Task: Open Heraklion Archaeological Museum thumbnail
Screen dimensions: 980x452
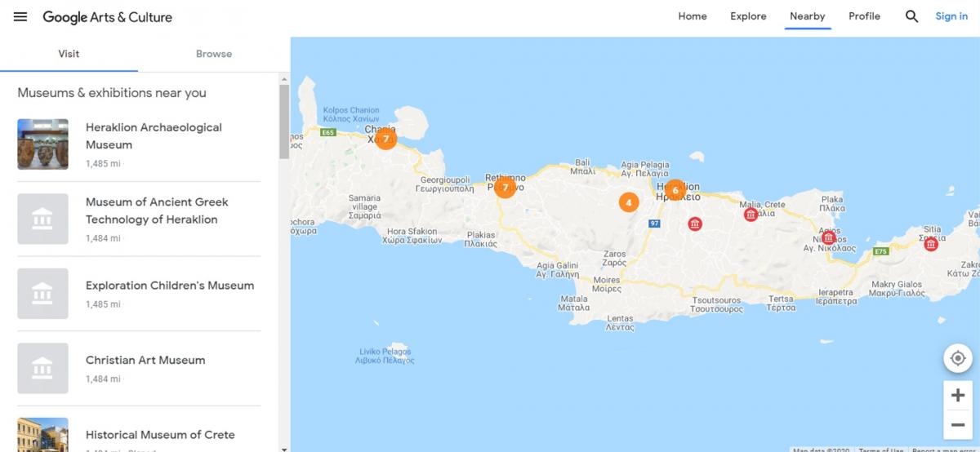Action: pyautogui.click(x=42, y=144)
